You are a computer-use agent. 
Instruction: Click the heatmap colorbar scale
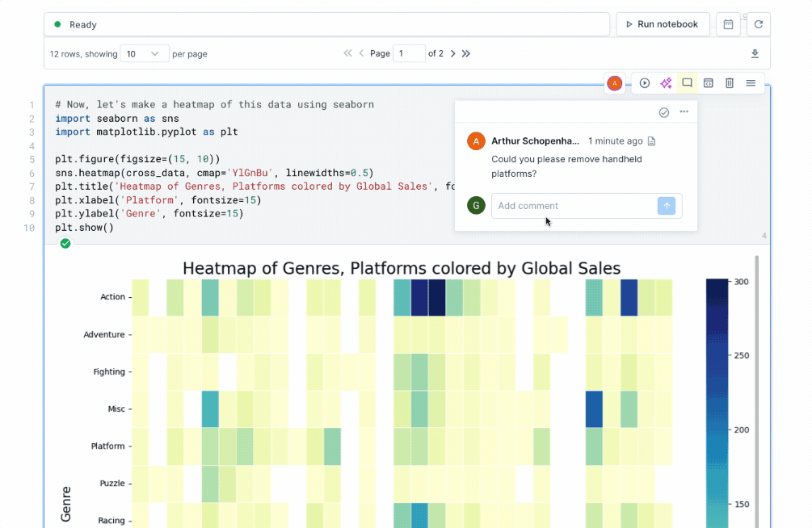pos(717,403)
